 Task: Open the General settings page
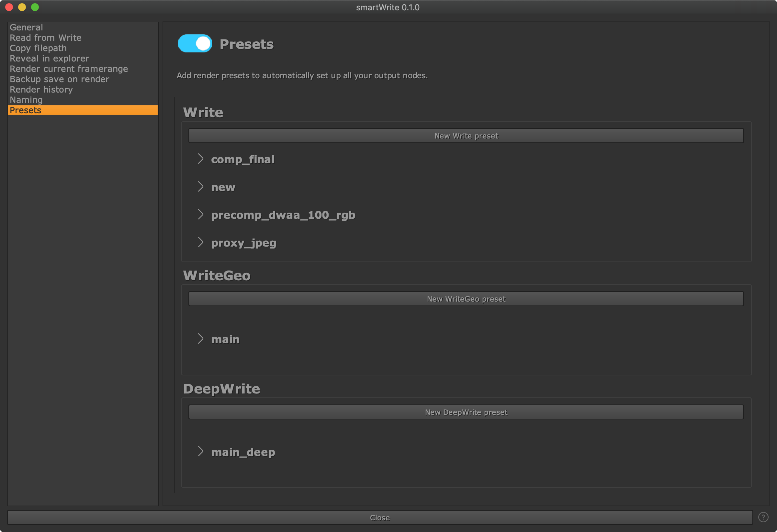[27, 28]
